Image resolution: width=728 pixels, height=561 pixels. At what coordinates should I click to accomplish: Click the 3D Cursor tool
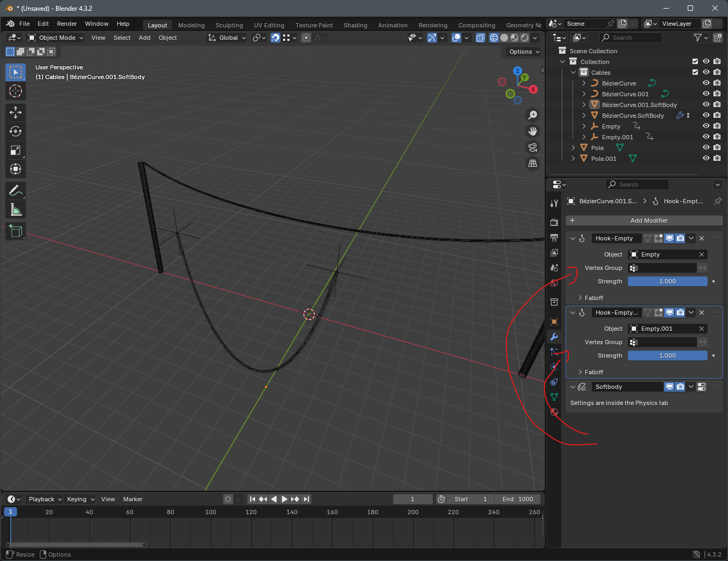coord(16,91)
